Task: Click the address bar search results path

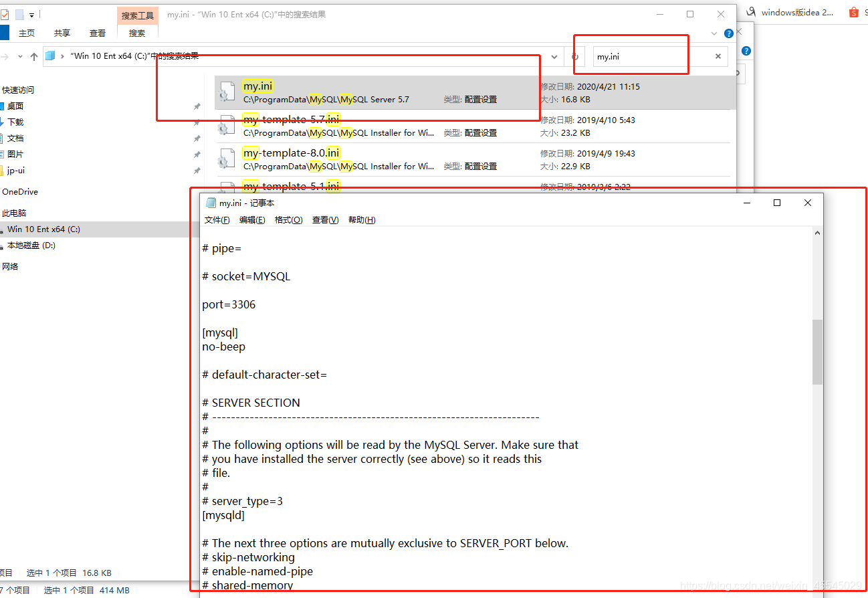Action: tap(134, 56)
